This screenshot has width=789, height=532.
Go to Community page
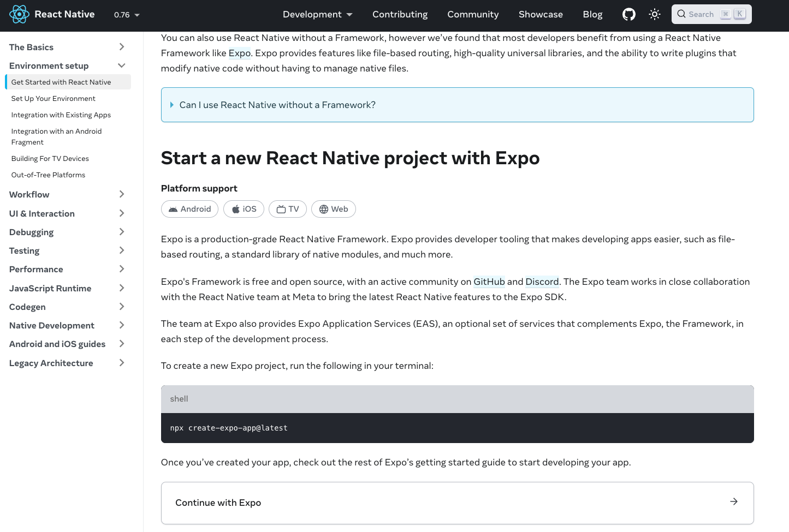(473, 14)
